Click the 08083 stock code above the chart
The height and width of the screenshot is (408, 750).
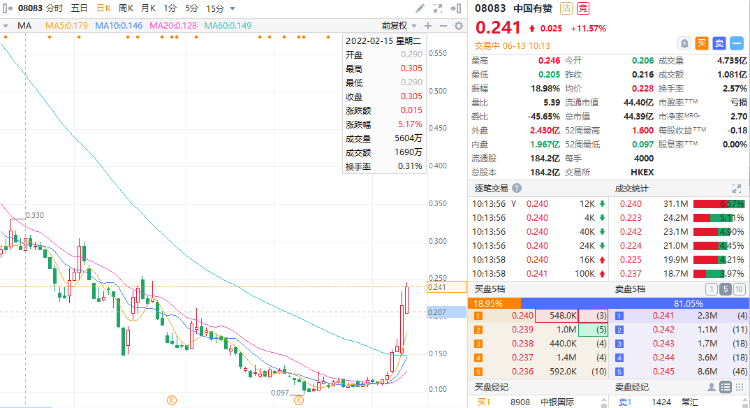(x=30, y=8)
